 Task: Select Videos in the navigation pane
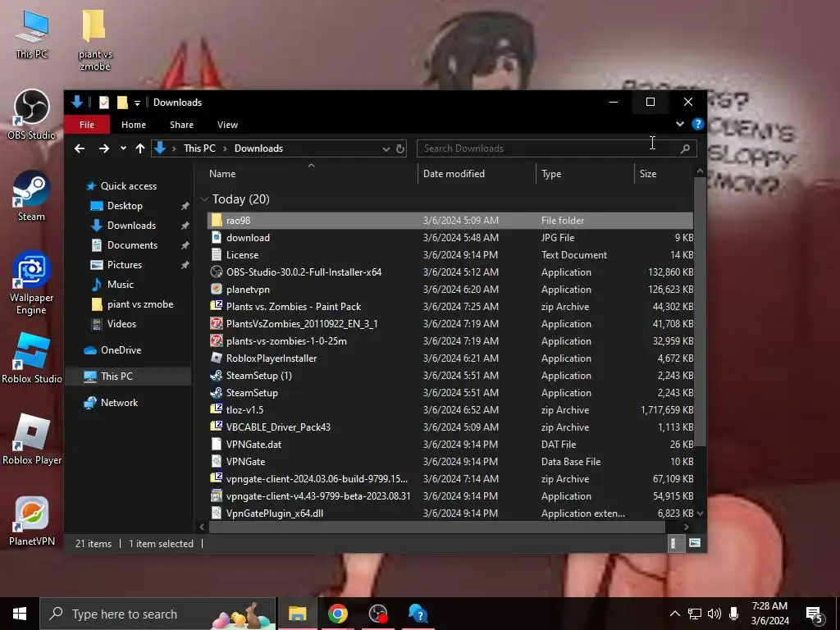click(x=121, y=323)
